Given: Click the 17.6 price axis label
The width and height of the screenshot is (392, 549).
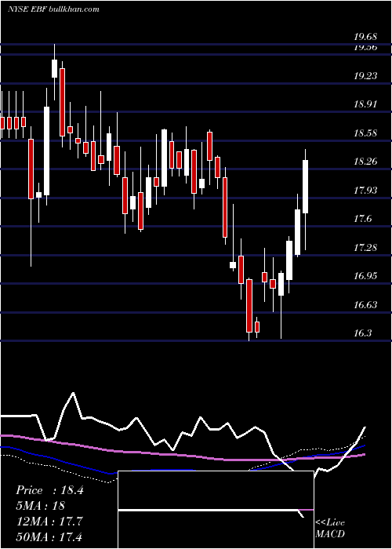Looking at the screenshot, I should pyautogui.click(x=362, y=219).
